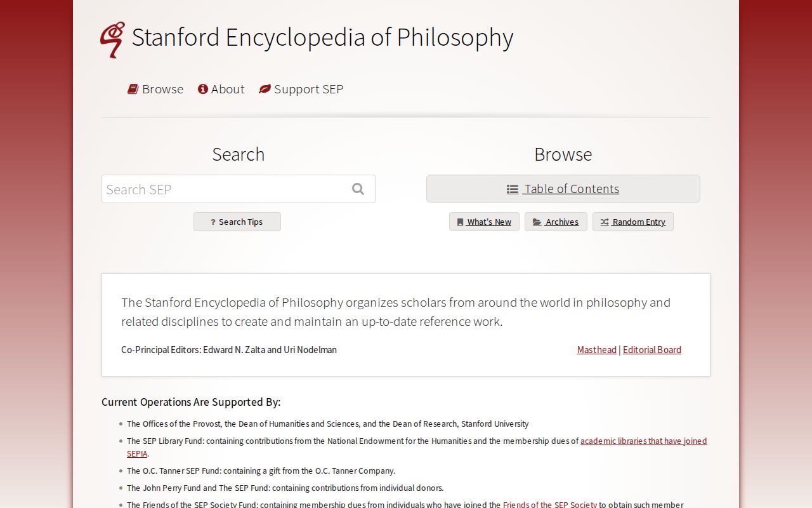Image resolution: width=812 pixels, height=508 pixels.
Task: Open the About menu
Action: 228,89
